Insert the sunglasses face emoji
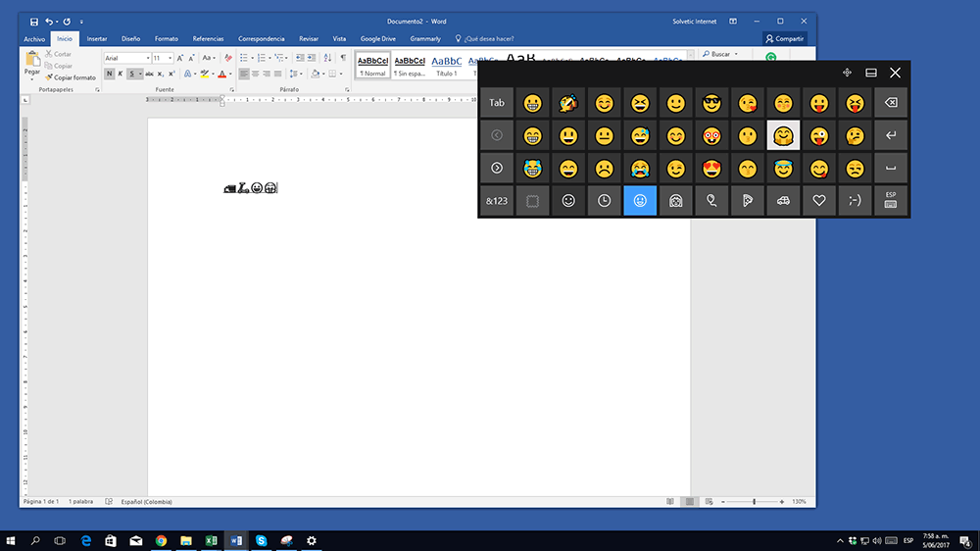 (x=711, y=103)
